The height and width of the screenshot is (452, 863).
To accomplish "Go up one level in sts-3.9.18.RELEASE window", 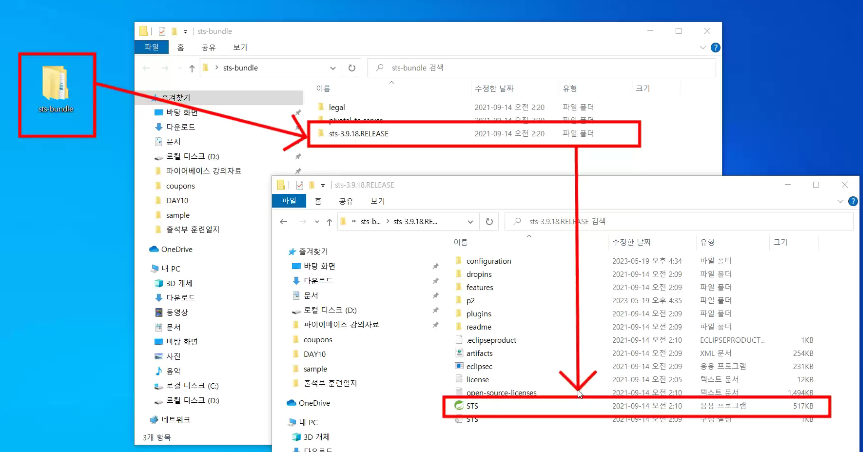I will (x=329, y=222).
